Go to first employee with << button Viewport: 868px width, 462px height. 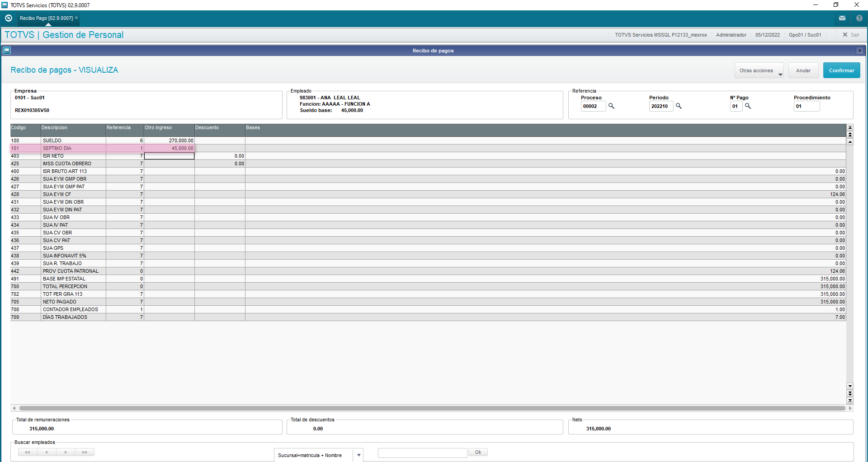click(x=28, y=452)
